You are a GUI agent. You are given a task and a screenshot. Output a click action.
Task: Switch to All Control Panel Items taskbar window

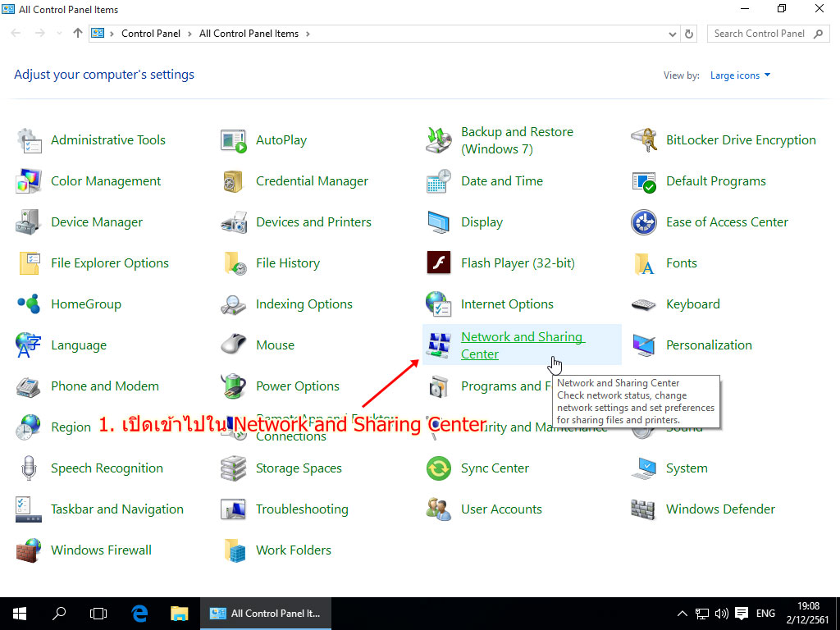pyautogui.click(x=266, y=613)
